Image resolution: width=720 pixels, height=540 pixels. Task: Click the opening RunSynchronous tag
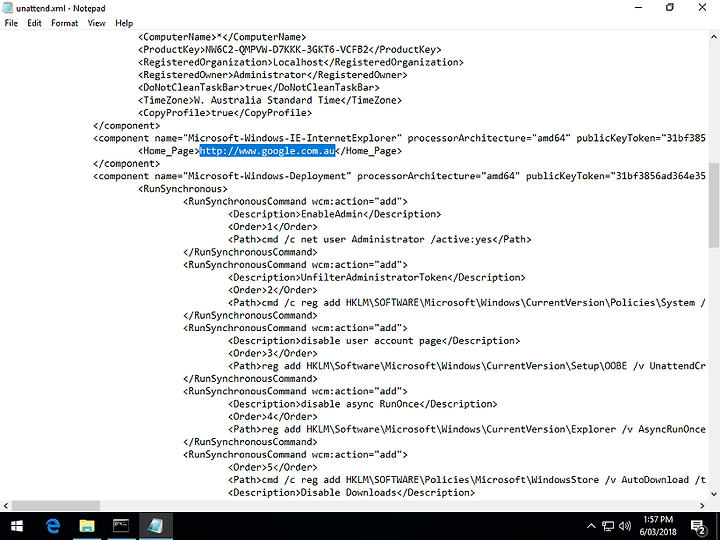(x=183, y=189)
